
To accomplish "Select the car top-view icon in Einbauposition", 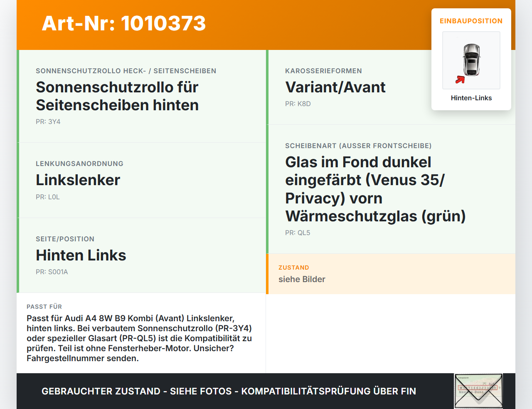I will click(x=471, y=60).
